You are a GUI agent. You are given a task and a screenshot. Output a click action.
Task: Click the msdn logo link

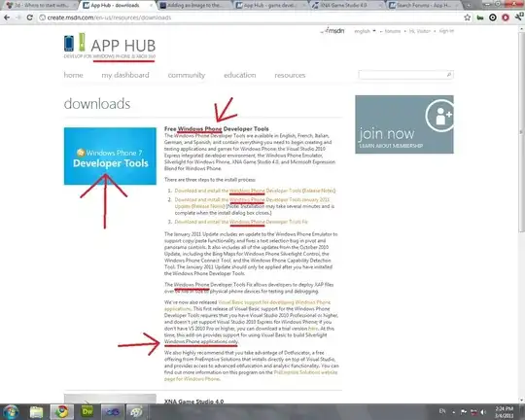pos(332,31)
